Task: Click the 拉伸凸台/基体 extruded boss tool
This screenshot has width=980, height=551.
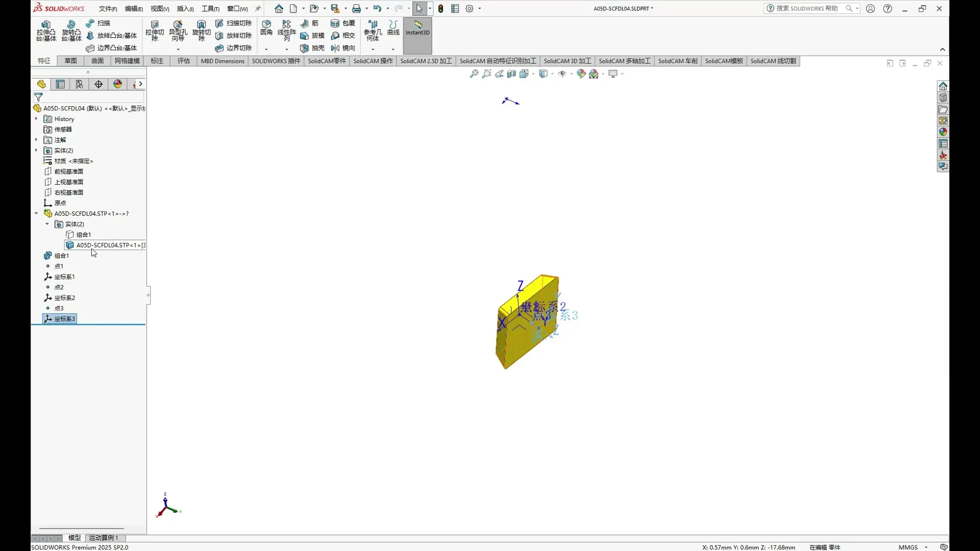Action: [46, 31]
